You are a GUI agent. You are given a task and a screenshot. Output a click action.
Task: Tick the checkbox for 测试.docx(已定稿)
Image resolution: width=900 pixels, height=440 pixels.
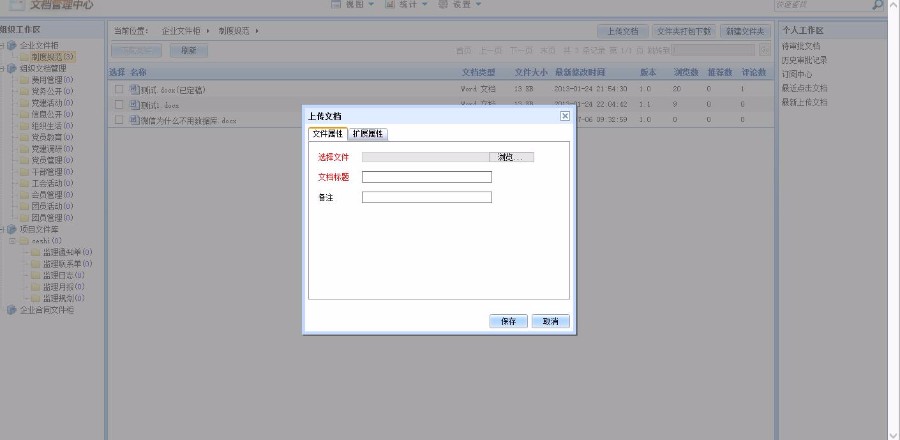click(119, 90)
